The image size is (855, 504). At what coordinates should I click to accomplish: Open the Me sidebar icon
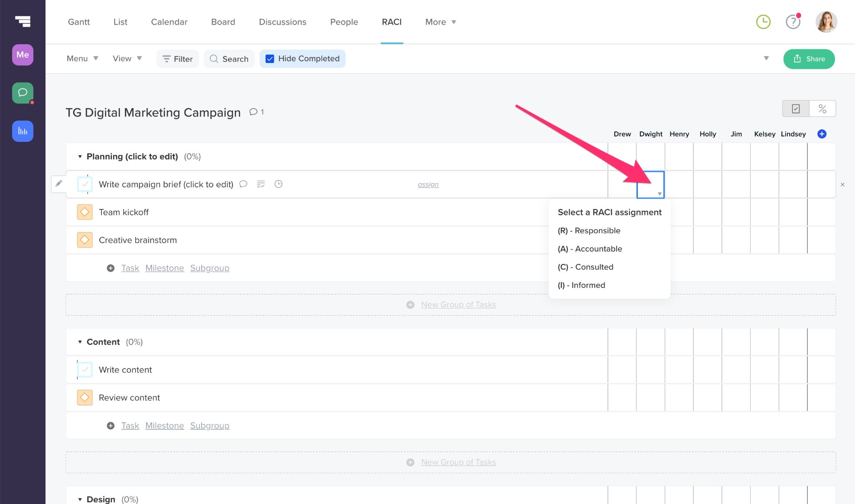coord(23,55)
